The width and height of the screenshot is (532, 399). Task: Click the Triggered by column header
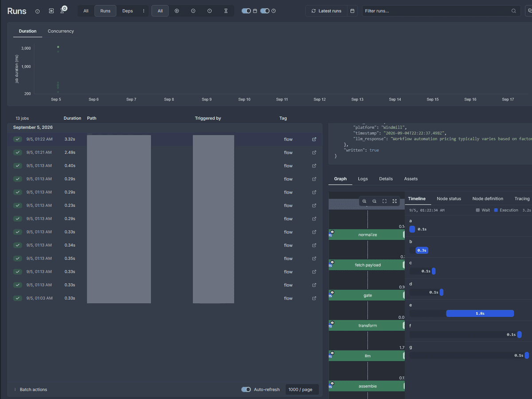208,119
